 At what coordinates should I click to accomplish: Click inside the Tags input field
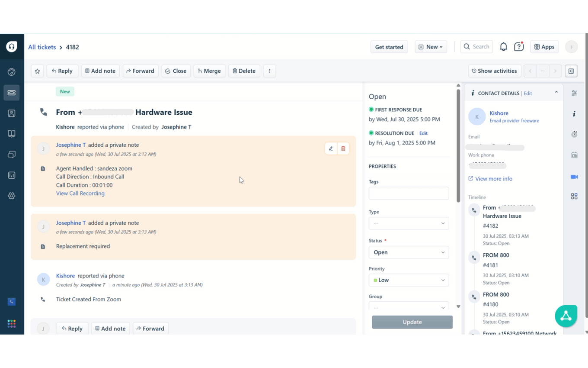tap(409, 193)
